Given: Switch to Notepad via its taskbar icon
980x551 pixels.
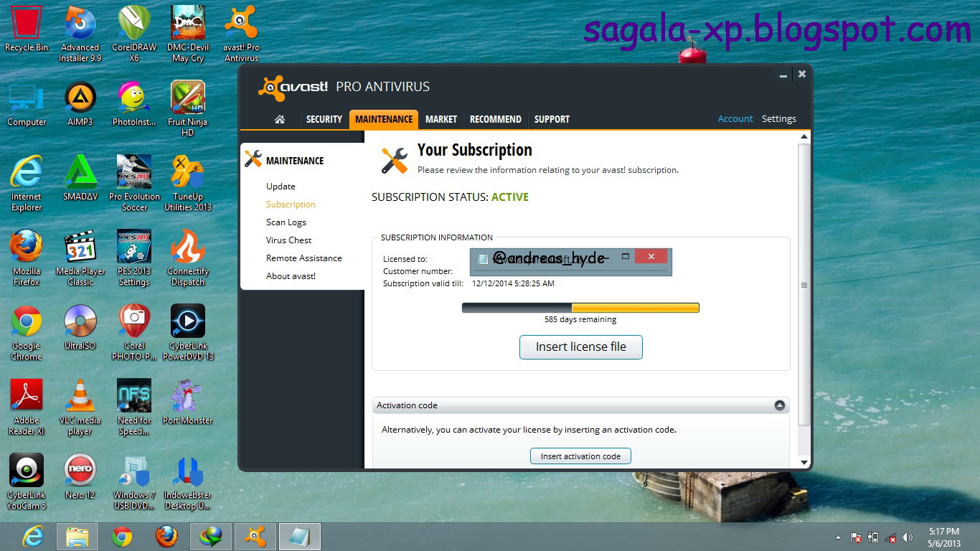Looking at the screenshot, I should click(300, 537).
